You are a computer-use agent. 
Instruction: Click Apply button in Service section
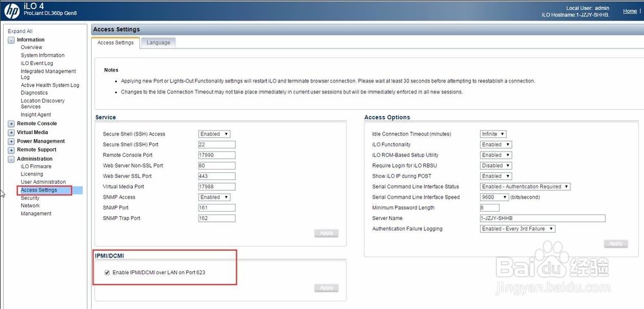coord(327,233)
